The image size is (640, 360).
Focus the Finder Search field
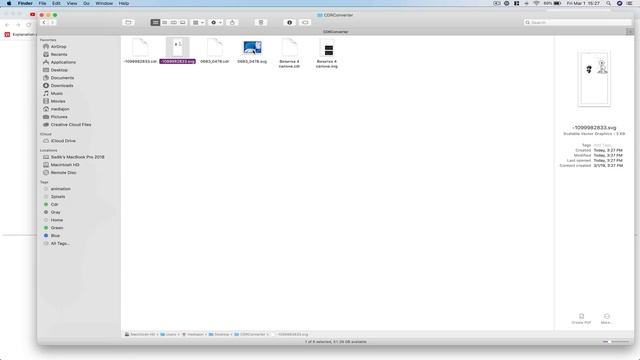pos(578,22)
